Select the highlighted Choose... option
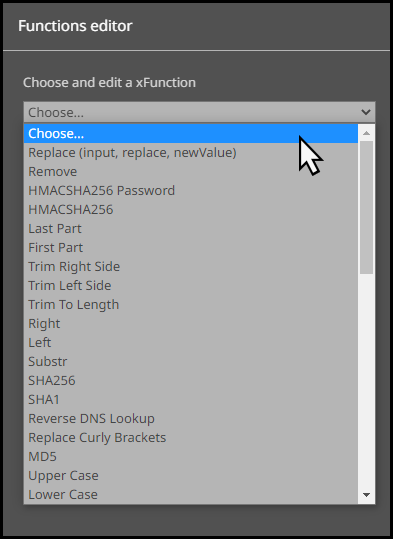This screenshot has width=393, height=539. 191,133
